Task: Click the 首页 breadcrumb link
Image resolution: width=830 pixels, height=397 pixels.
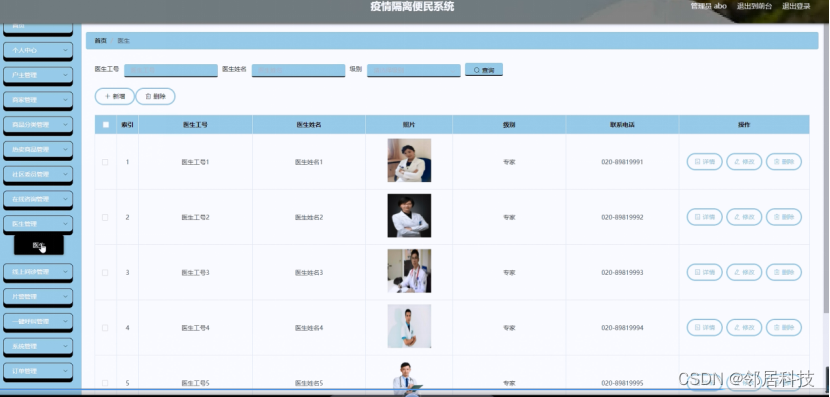Action: [101, 41]
